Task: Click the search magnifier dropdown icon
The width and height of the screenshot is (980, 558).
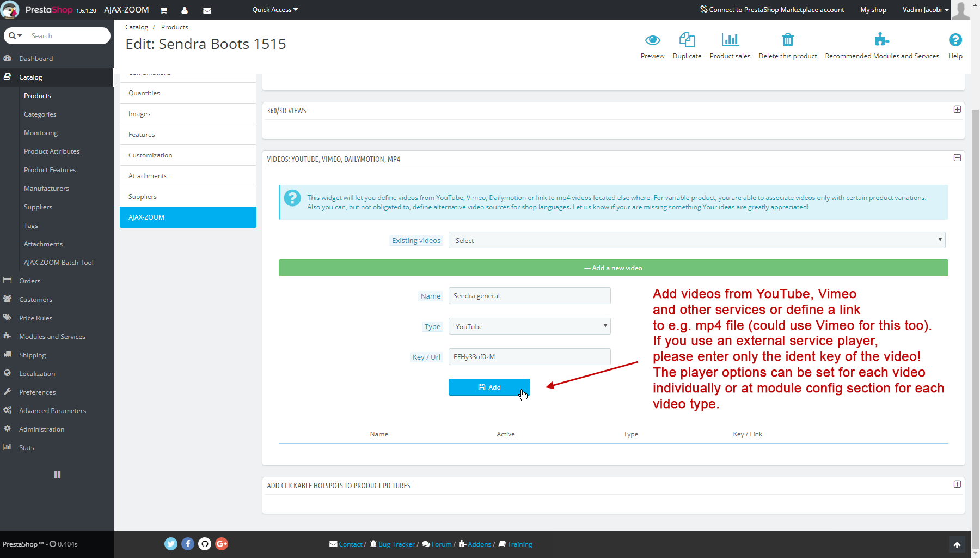Action: [15, 36]
